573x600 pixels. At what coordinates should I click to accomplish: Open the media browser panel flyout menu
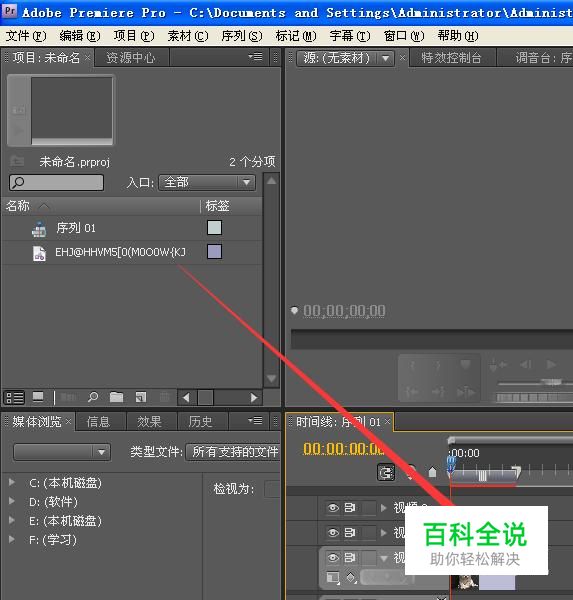click(255, 421)
